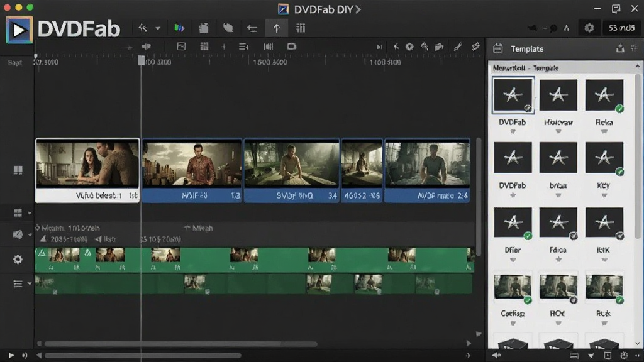Select the clip labeled AVDF mmio
The image size is (644, 362).
pos(427,170)
